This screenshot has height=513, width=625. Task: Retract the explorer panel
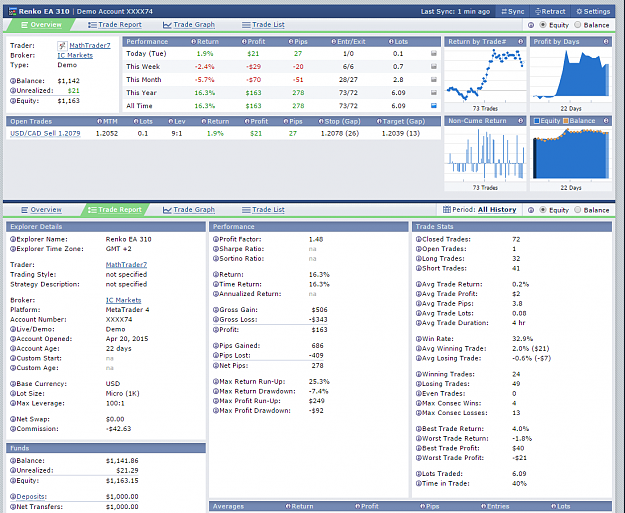[550, 12]
